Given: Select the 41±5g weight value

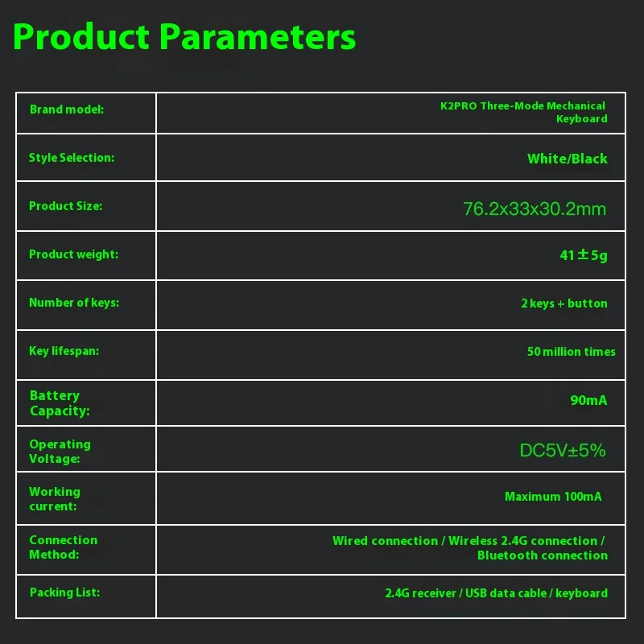Looking at the screenshot, I should 583,256.
